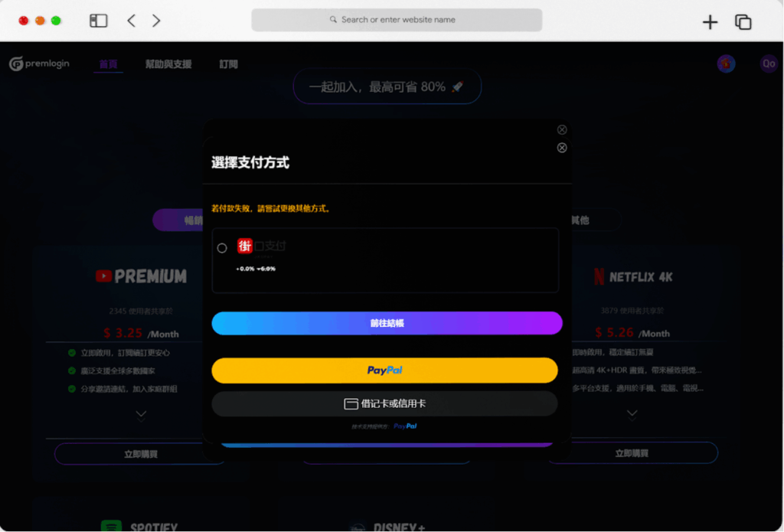Expand YouTube Premium features chevron
This screenshot has width=784, height=532.
[141, 415]
